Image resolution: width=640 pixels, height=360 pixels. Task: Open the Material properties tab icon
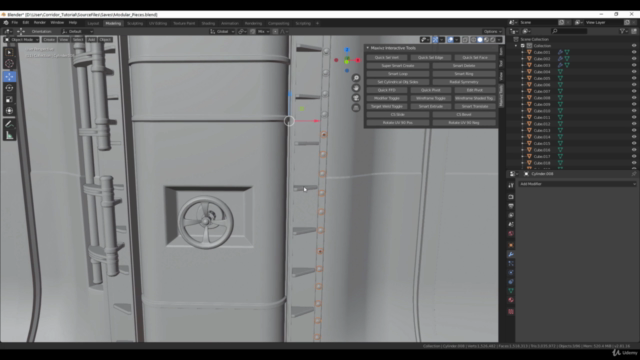click(511, 300)
